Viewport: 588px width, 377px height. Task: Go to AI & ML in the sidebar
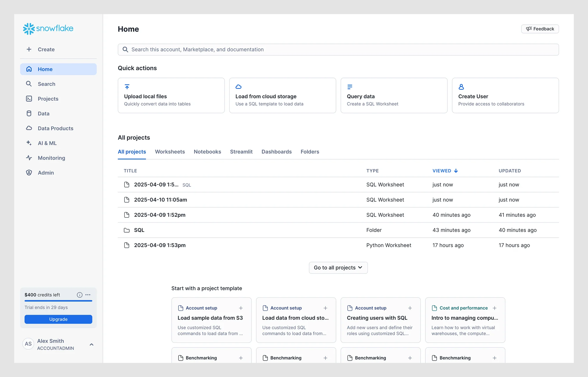(x=58, y=143)
